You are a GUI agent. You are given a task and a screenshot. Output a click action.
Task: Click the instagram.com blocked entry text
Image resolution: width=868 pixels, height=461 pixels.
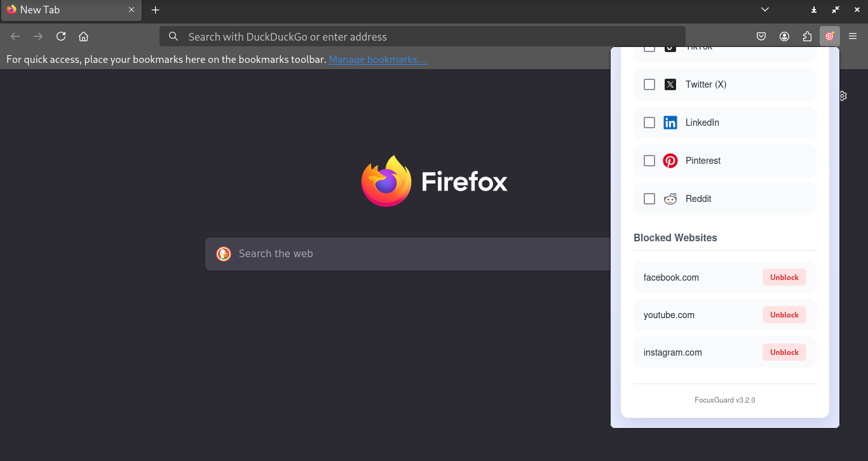[x=673, y=352]
